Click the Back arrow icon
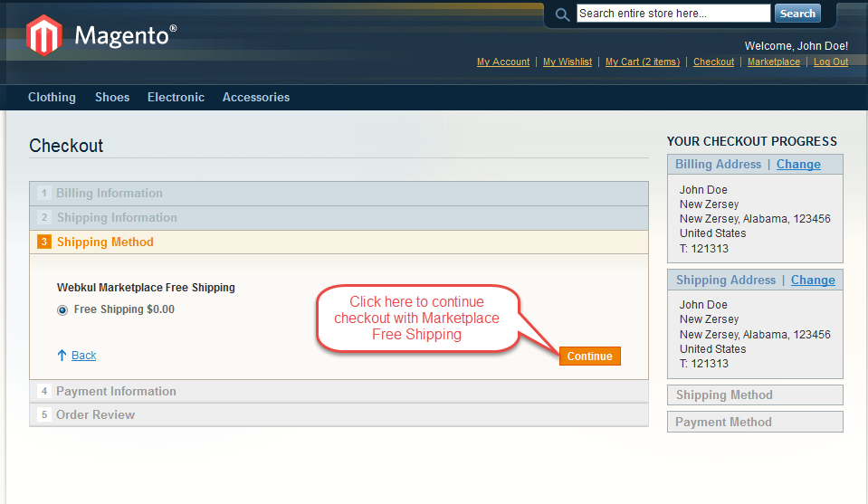This screenshot has width=868, height=504. (62, 356)
